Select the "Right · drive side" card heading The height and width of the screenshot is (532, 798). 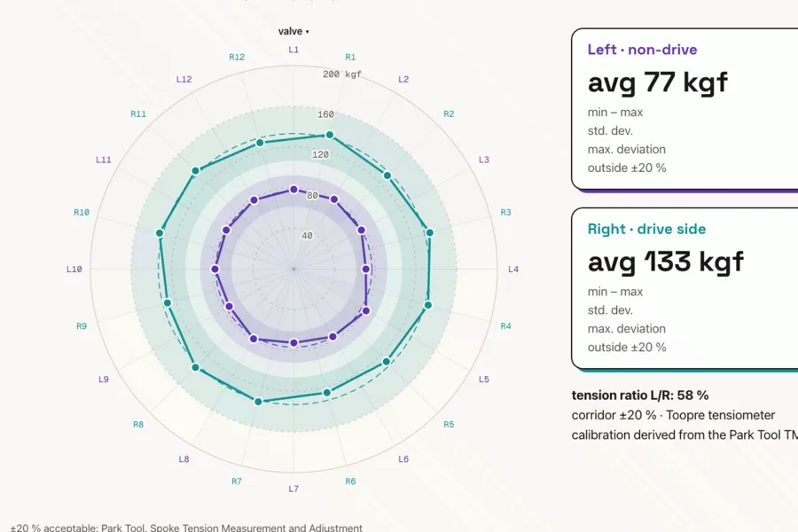point(647,229)
